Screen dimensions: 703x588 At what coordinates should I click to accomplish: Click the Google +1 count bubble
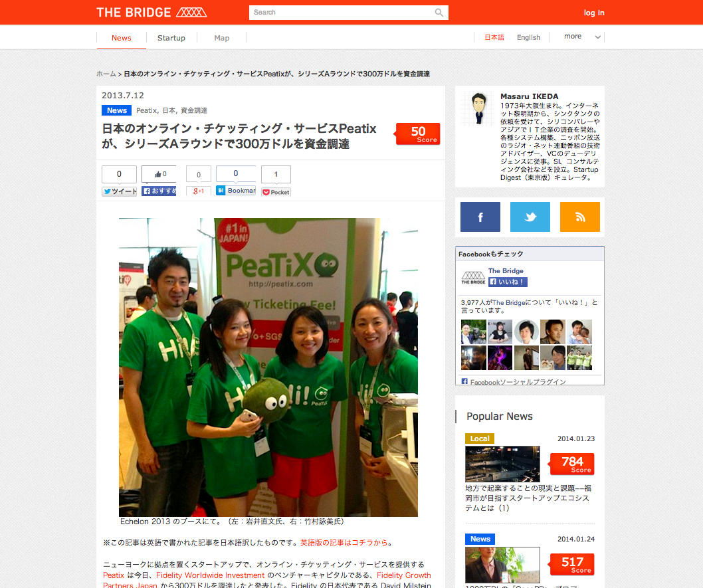point(199,175)
